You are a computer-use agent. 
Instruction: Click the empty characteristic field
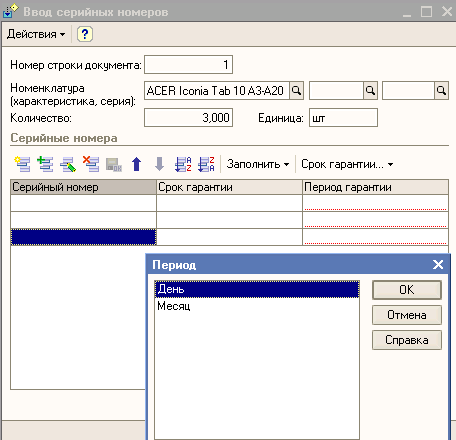[336, 91]
